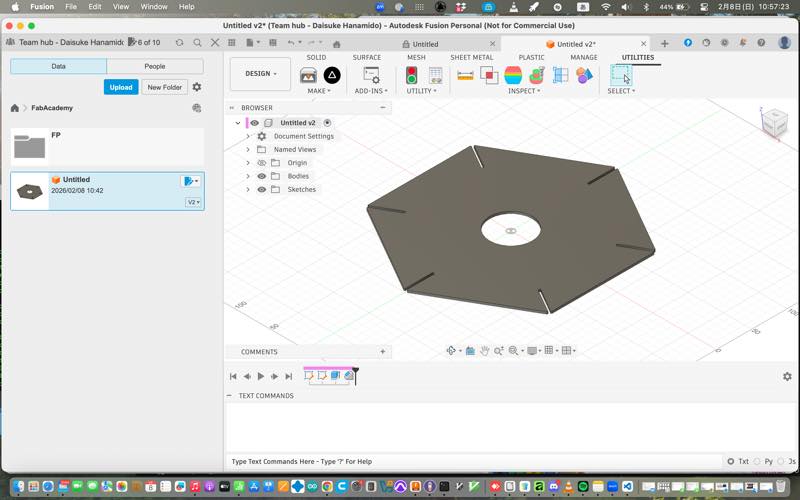Switch to the SURFACE ribbon tab

[x=367, y=57]
